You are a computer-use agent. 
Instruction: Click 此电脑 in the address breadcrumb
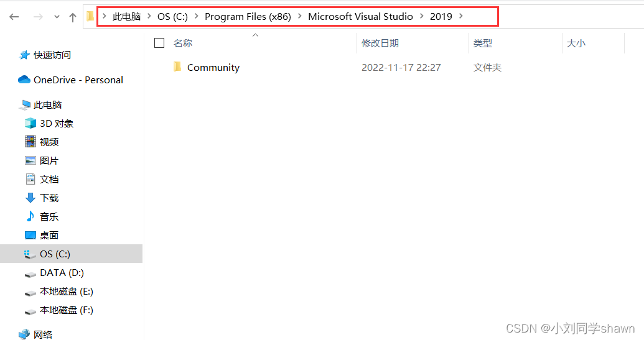click(126, 16)
